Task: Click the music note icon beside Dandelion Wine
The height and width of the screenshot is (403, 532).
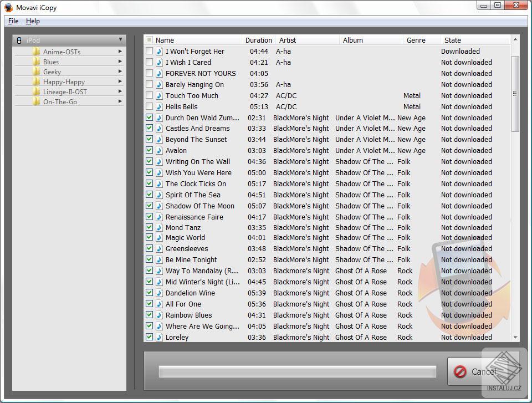Action: (x=159, y=293)
